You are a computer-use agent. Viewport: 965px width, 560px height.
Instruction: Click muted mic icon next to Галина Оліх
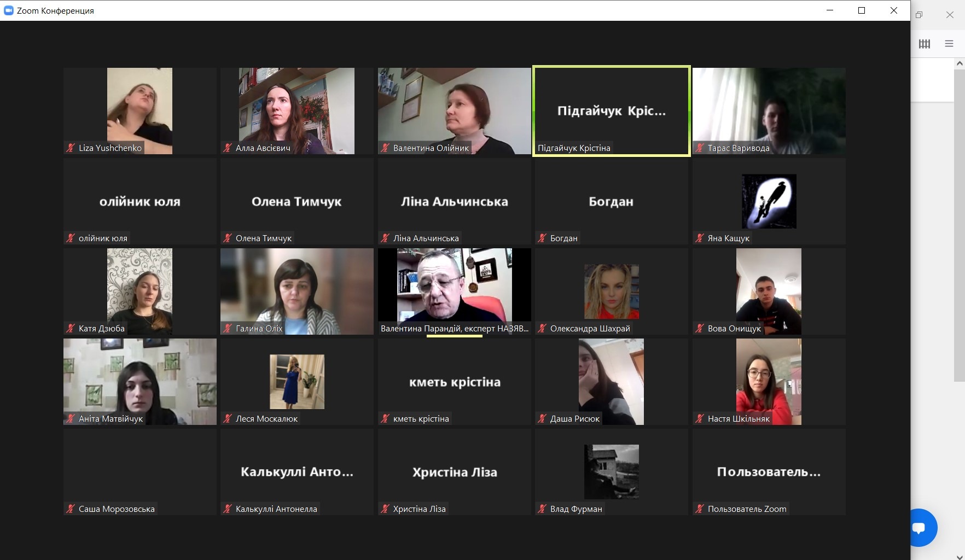228,328
